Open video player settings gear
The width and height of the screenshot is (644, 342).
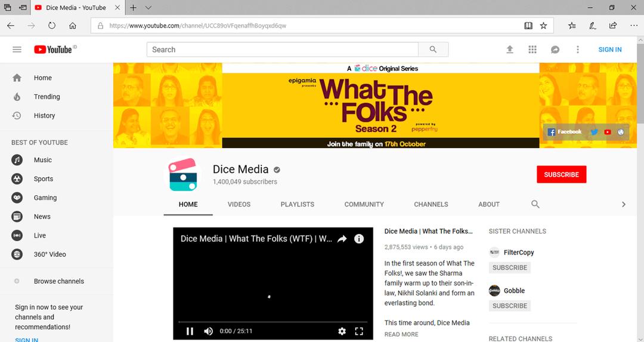(342, 331)
